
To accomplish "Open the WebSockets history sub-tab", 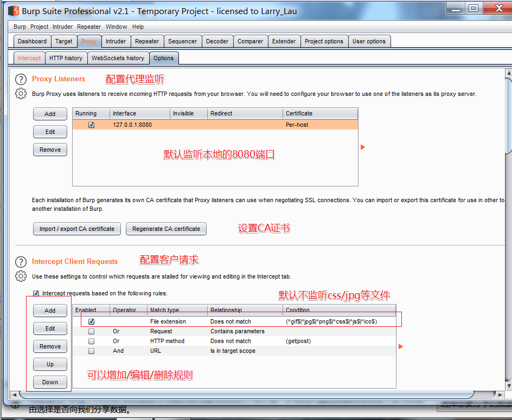I will coord(118,58).
